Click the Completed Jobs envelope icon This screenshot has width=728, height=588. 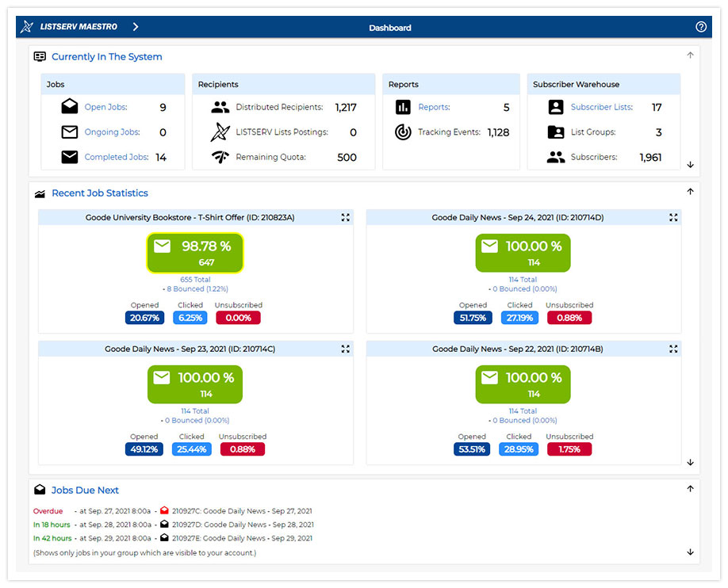point(70,158)
